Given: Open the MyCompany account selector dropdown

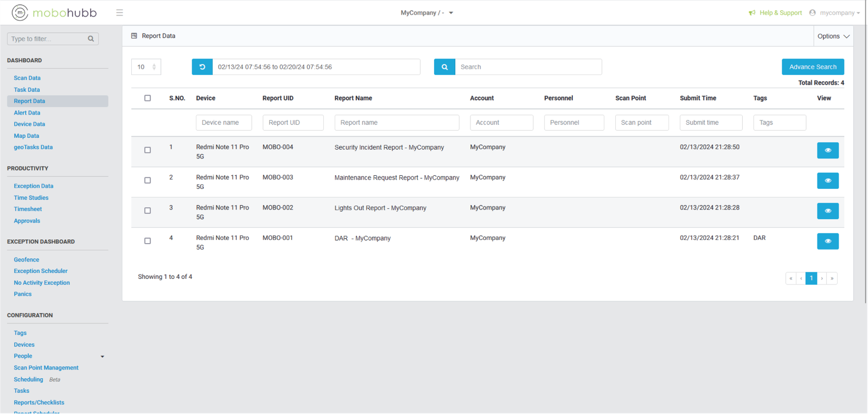Looking at the screenshot, I should click(426, 12).
